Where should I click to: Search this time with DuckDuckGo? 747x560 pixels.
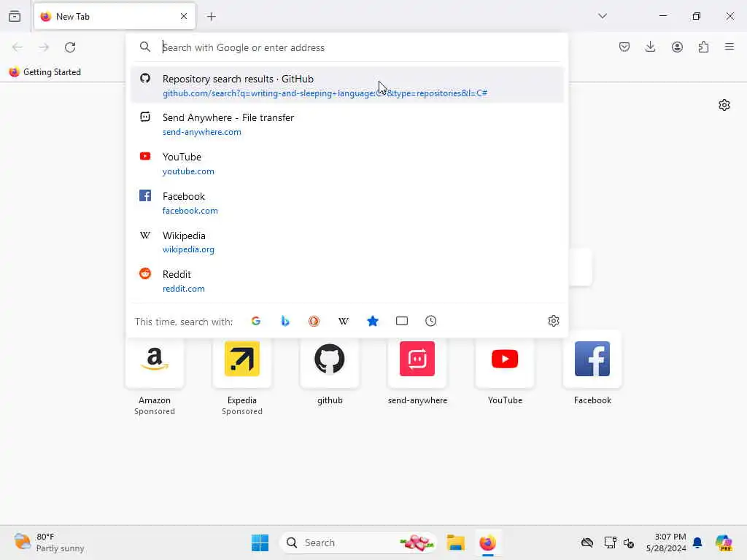[314, 321]
